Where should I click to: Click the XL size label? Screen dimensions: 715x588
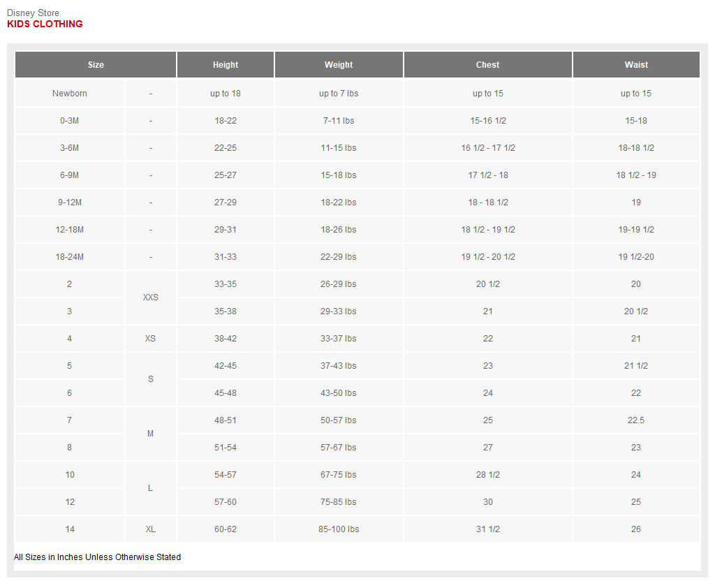click(x=150, y=529)
